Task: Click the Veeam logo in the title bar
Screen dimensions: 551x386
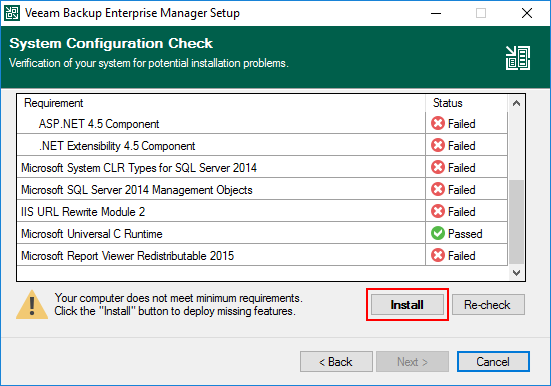Action: point(12,13)
